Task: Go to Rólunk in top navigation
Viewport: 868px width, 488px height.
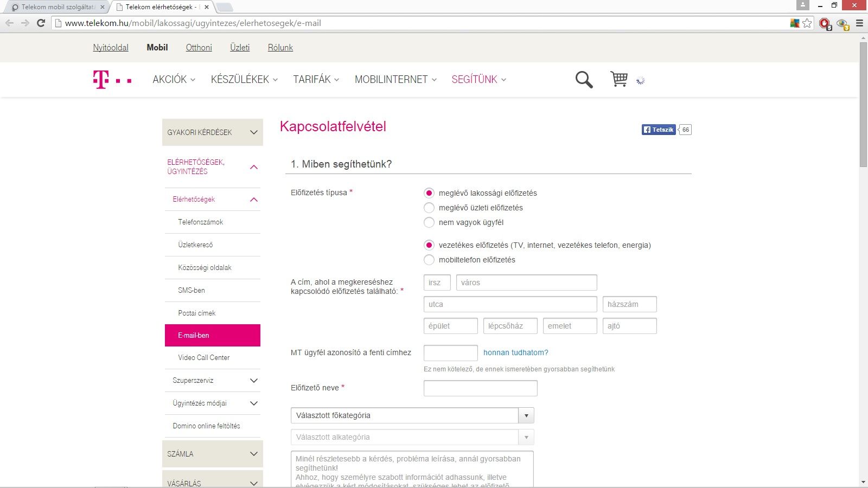Action: click(x=280, y=48)
